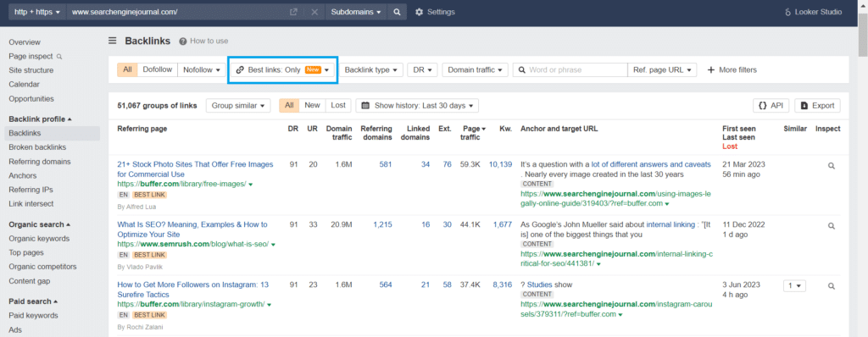Open Settings gear in top bar

(x=435, y=12)
